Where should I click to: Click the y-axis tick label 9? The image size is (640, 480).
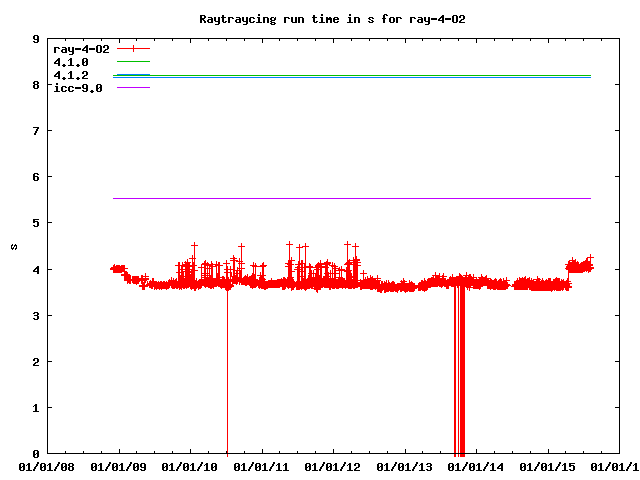(x=36, y=40)
